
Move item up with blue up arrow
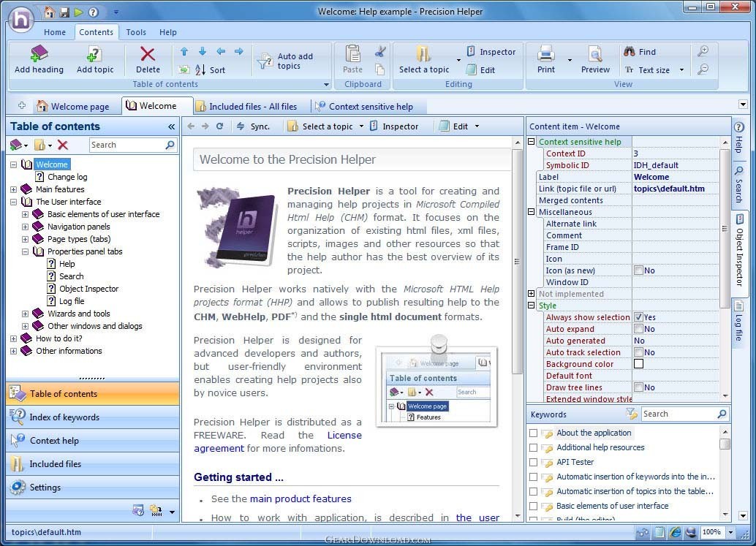coord(184,52)
